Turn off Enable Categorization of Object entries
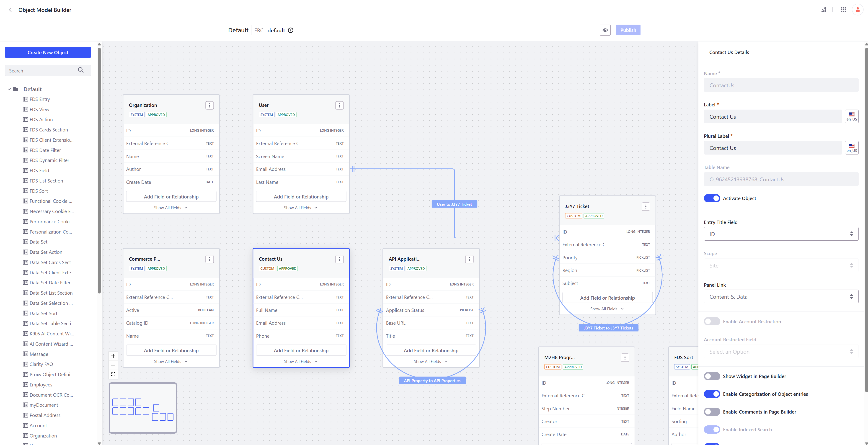This screenshot has height=445, width=868. click(712, 394)
